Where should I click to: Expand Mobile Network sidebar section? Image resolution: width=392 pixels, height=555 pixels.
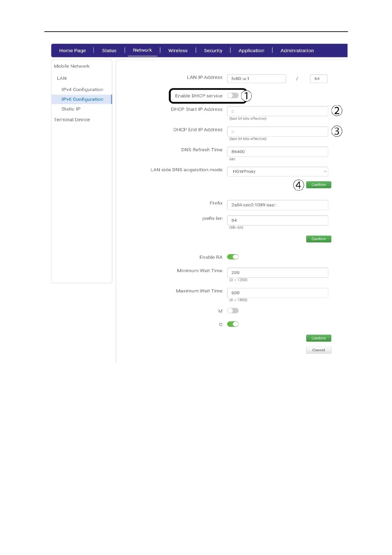pyautogui.click(x=71, y=66)
